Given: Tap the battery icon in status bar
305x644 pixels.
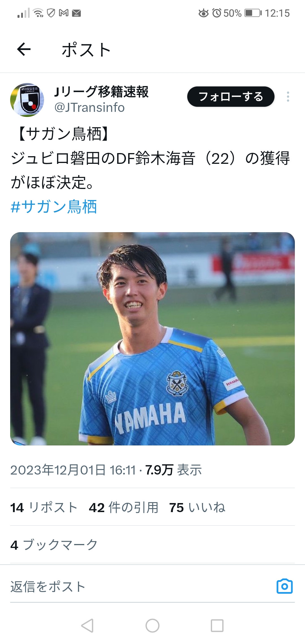Looking at the screenshot, I should [x=253, y=13].
